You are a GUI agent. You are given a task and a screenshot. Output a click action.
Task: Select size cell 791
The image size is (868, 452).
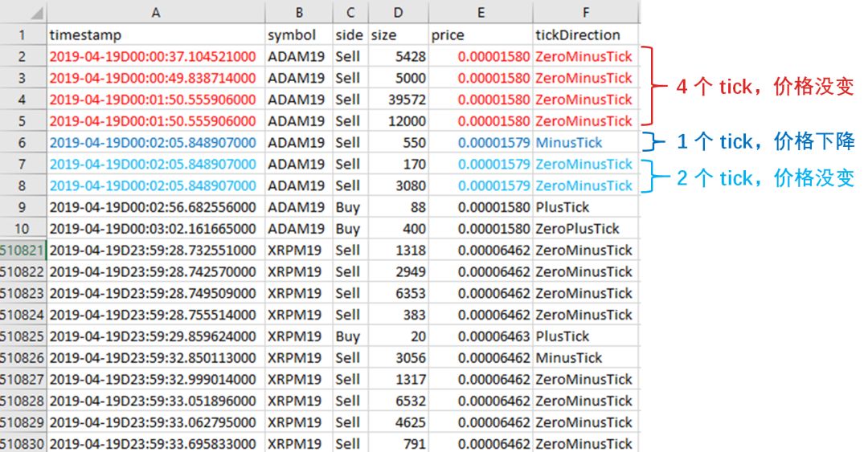[399, 444]
